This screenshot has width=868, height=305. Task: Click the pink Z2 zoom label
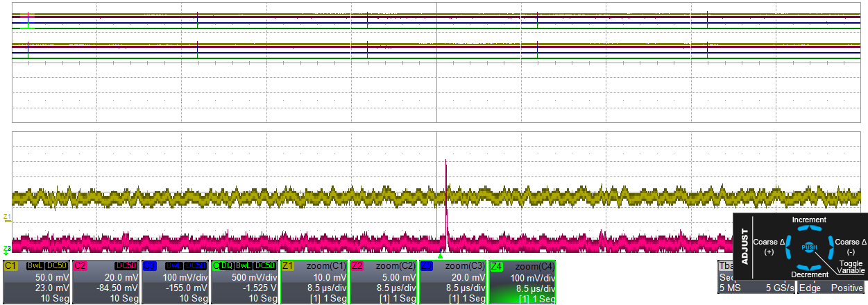pos(357,265)
